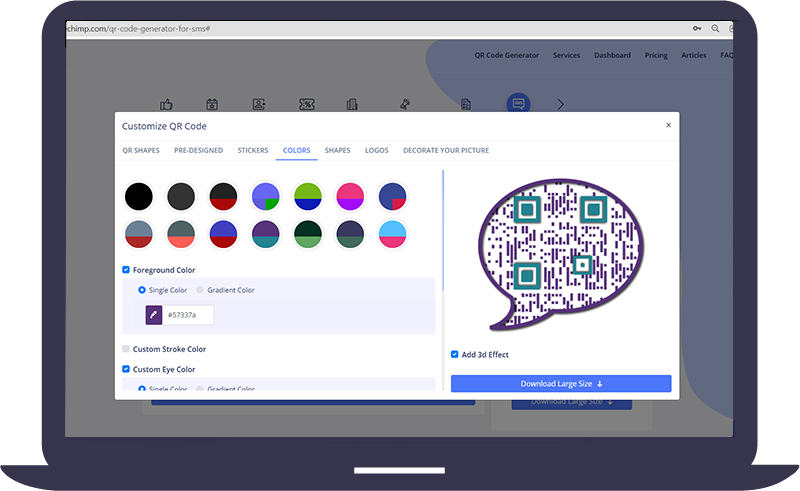The height and width of the screenshot is (491, 800).
Task: Select the COLORS tab
Action: click(x=296, y=151)
